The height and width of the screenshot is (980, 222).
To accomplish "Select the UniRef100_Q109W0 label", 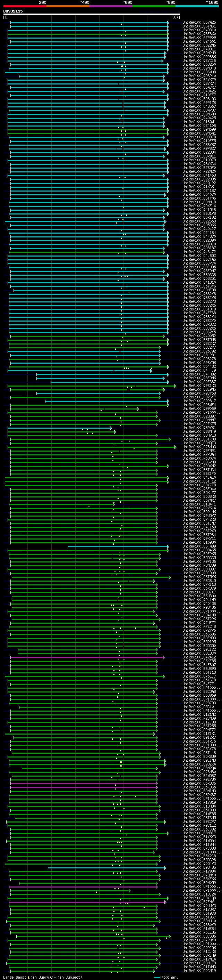I will (199, 543).
